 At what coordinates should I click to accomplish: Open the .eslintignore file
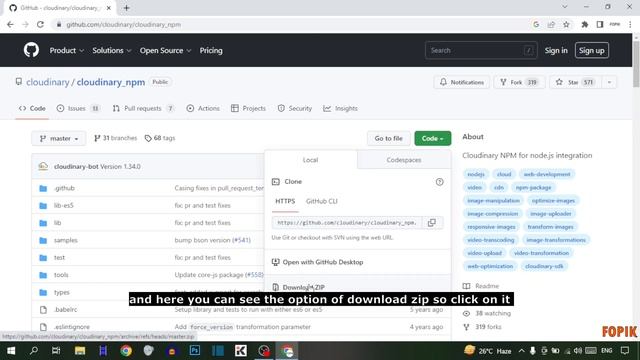click(71, 327)
